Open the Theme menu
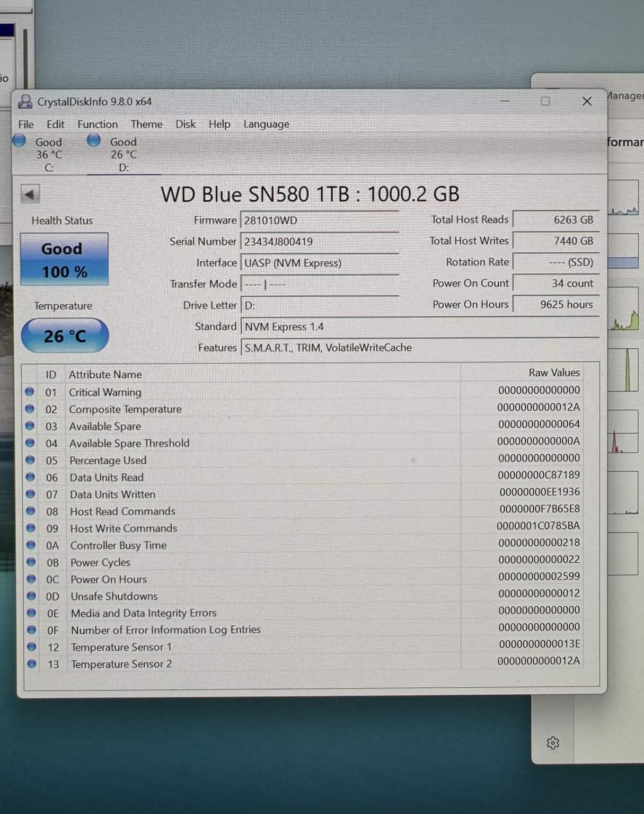The image size is (644, 814). (x=146, y=124)
